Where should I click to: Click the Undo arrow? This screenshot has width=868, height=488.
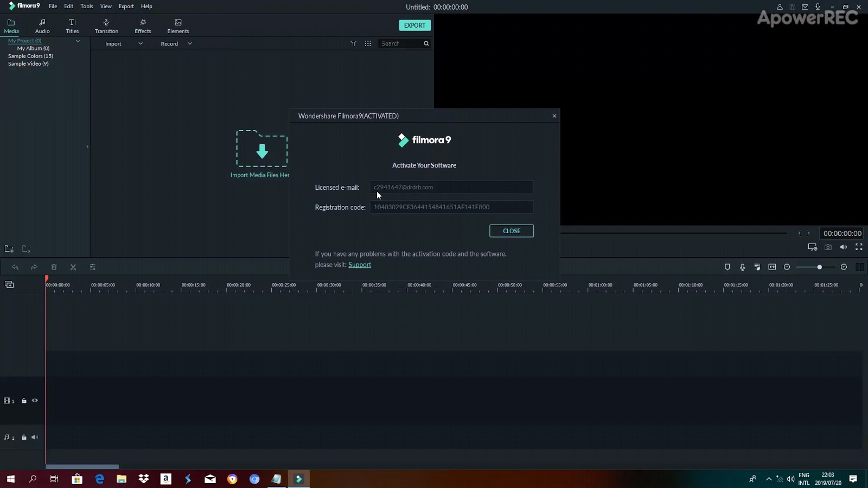15,267
